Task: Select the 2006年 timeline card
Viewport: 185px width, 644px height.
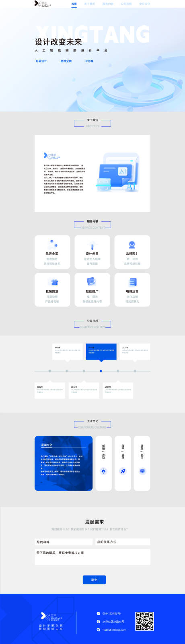Action: coord(68,351)
